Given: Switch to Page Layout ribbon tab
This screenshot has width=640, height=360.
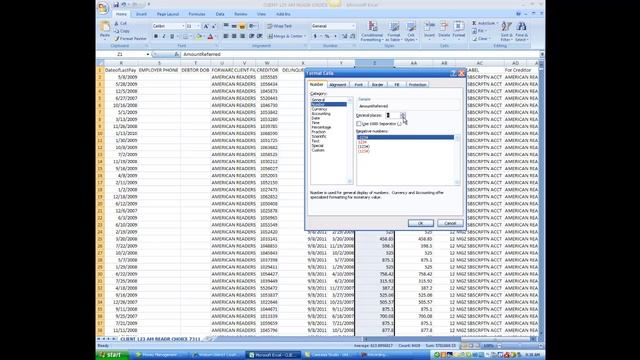Looking at the screenshot, I should click(168, 14).
